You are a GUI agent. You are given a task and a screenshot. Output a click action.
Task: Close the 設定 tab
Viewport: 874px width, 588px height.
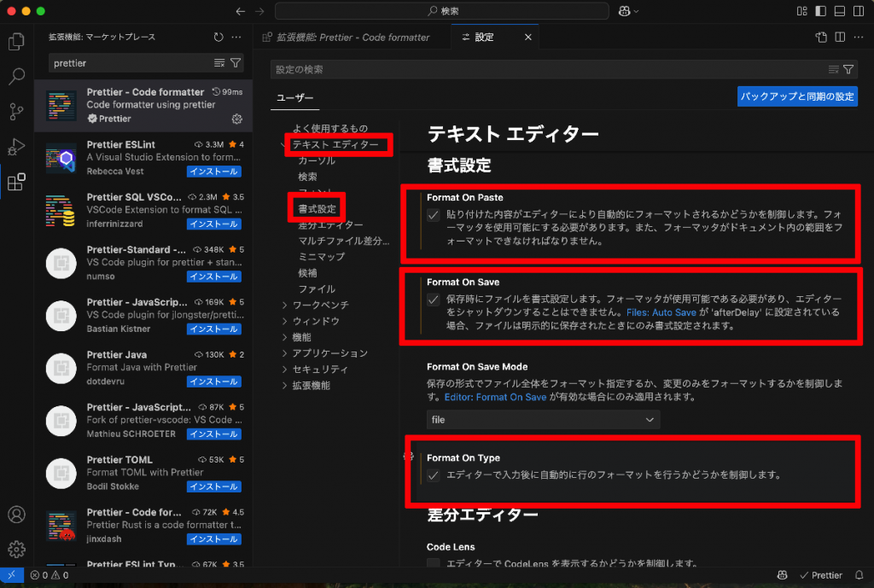pos(527,38)
